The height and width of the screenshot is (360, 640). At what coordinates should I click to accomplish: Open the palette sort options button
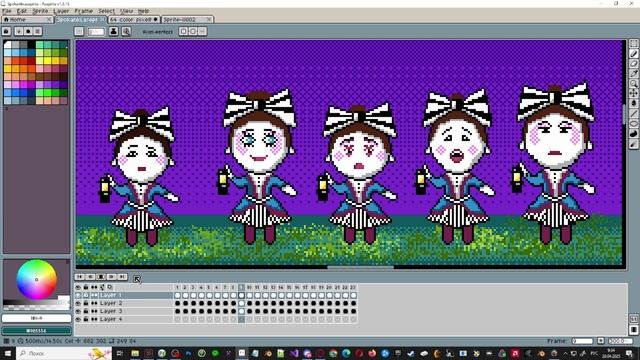click(19, 31)
